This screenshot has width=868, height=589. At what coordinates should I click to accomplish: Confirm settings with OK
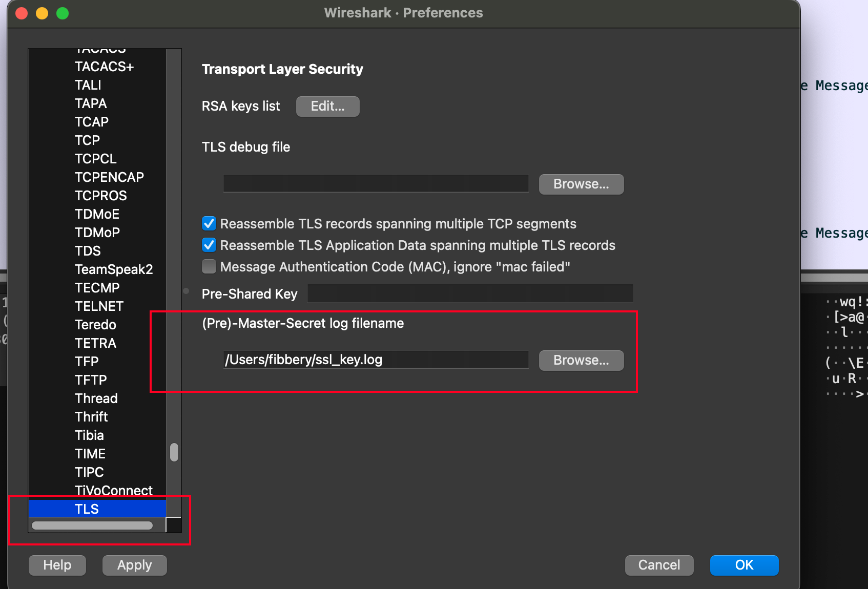pyautogui.click(x=744, y=565)
